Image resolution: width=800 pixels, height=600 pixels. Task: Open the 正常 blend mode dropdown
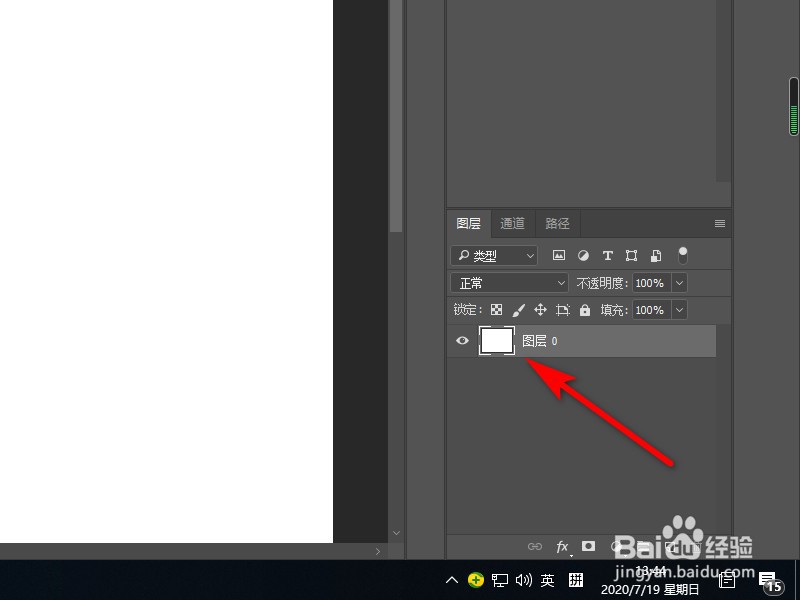(x=509, y=283)
